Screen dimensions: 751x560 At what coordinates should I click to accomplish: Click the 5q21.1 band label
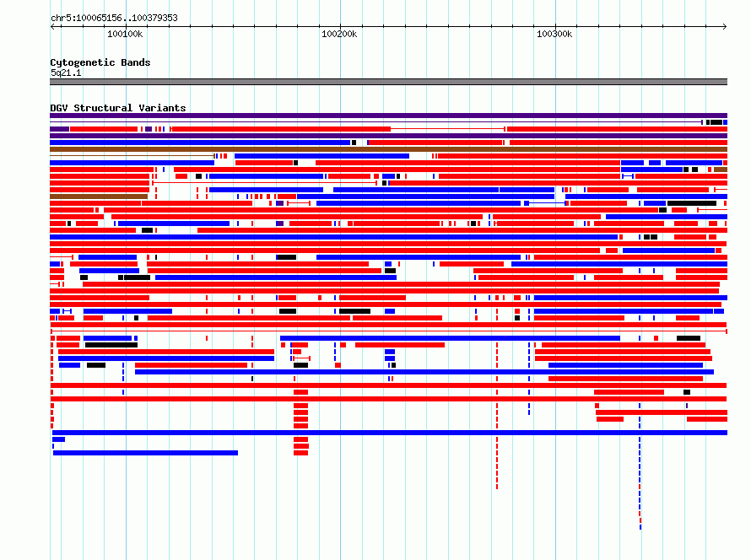point(66,73)
